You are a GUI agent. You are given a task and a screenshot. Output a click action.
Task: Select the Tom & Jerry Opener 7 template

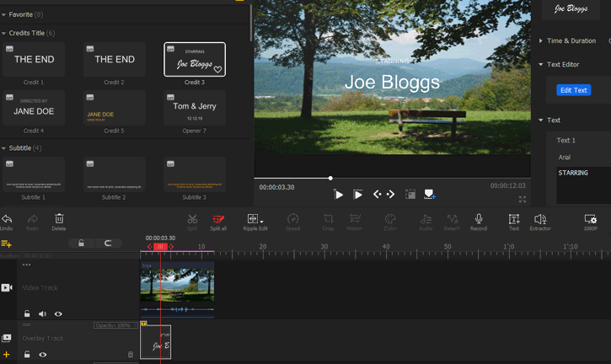tap(195, 108)
